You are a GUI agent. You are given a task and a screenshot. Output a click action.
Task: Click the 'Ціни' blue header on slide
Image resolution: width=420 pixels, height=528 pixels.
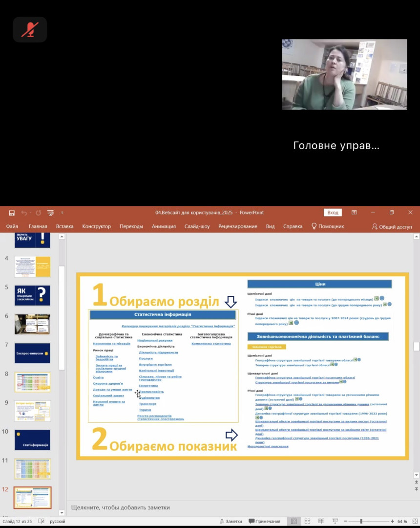pyautogui.click(x=320, y=284)
